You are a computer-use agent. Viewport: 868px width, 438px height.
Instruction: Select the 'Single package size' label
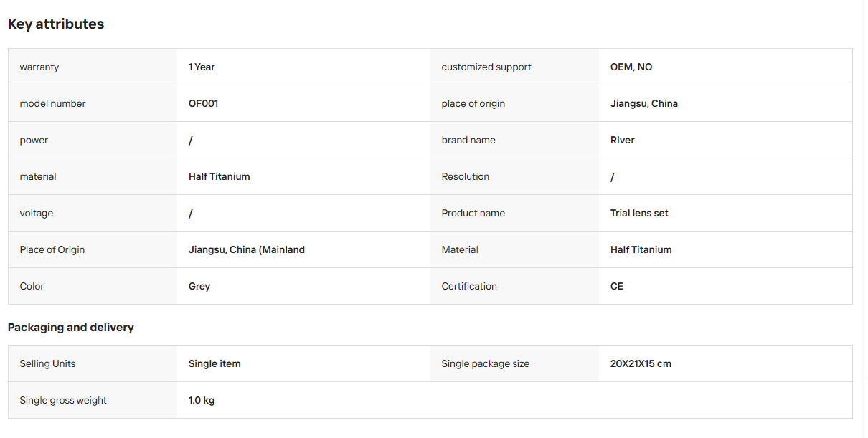click(486, 363)
